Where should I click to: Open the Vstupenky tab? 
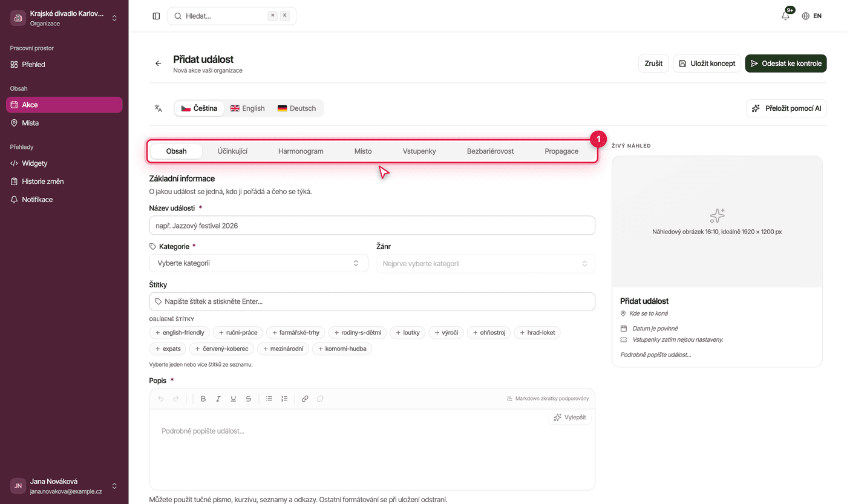tap(419, 151)
